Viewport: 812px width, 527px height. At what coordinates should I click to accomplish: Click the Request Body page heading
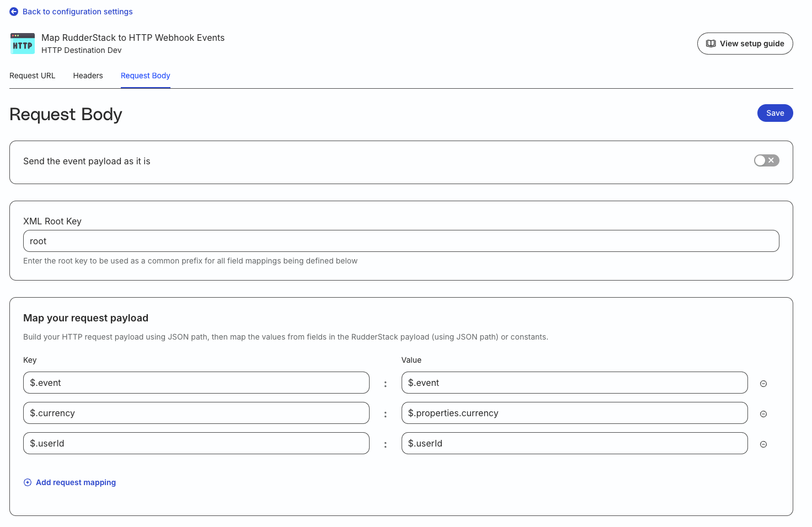pos(66,114)
